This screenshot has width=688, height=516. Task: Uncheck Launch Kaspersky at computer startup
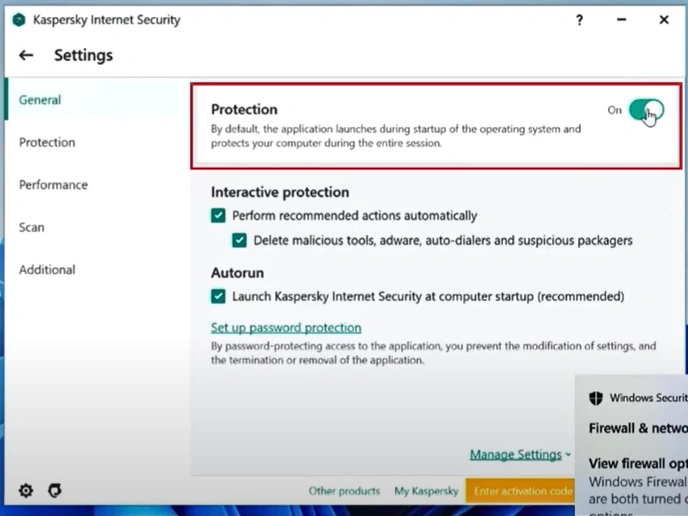coord(218,296)
